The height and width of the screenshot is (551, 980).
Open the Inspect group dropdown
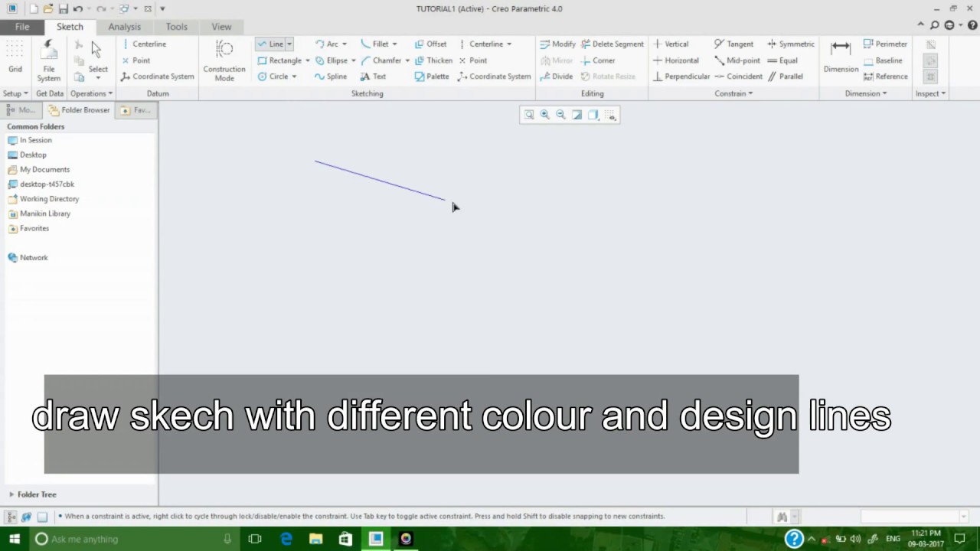[930, 93]
